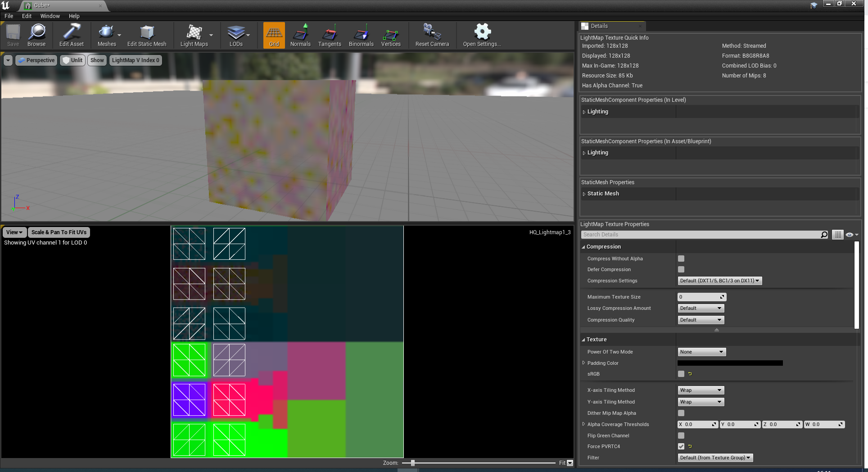Open viewport options arrow button

[8, 60]
